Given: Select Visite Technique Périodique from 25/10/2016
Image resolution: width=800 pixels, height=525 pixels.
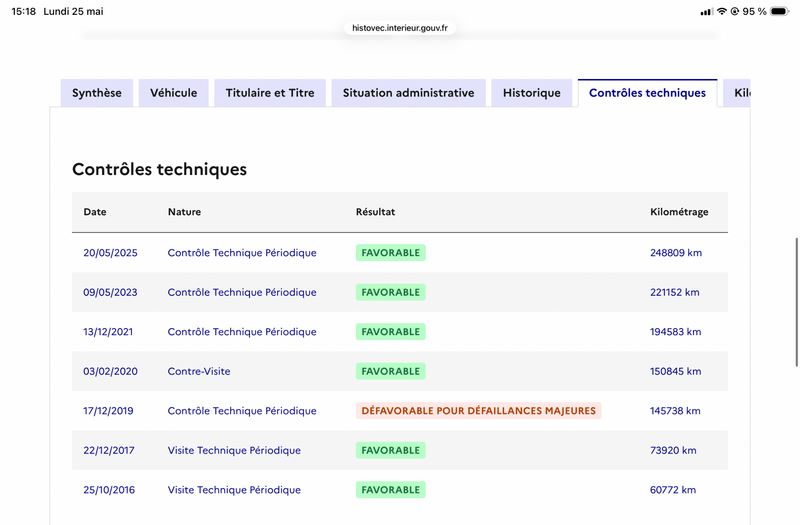Looking at the screenshot, I should click(x=234, y=490).
